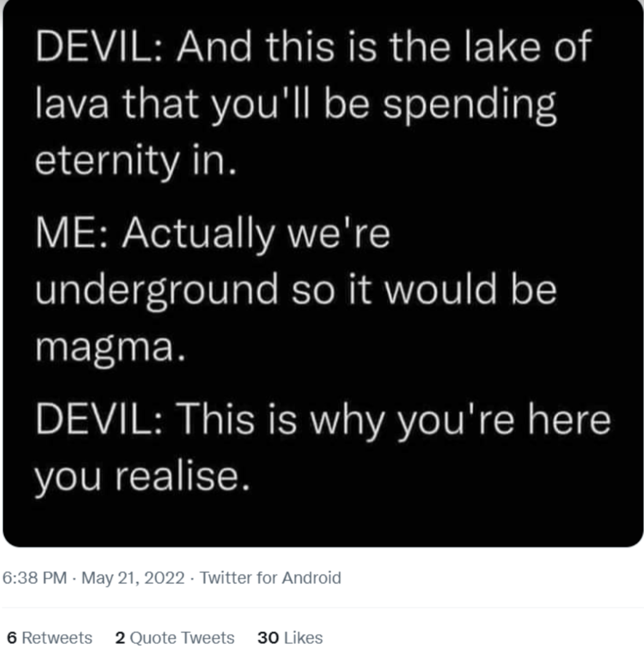Image resolution: width=644 pixels, height=656 pixels.
Task: Click the line 'underground so it would be'
Action: [x=296, y=291]
